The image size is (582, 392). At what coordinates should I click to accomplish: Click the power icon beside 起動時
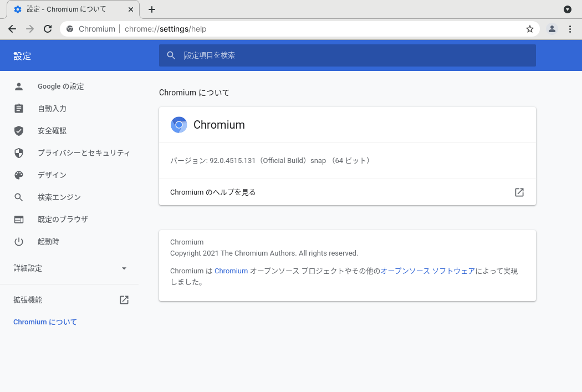tap(18, 242)
